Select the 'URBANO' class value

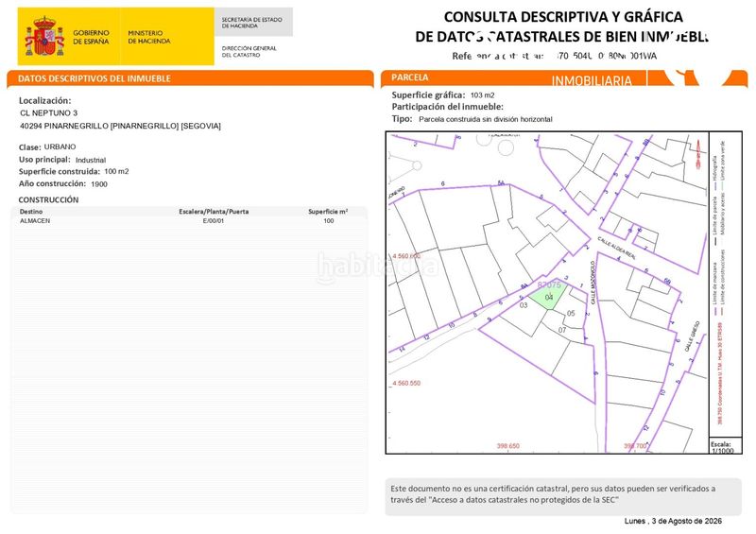click(x=60, y=146)
